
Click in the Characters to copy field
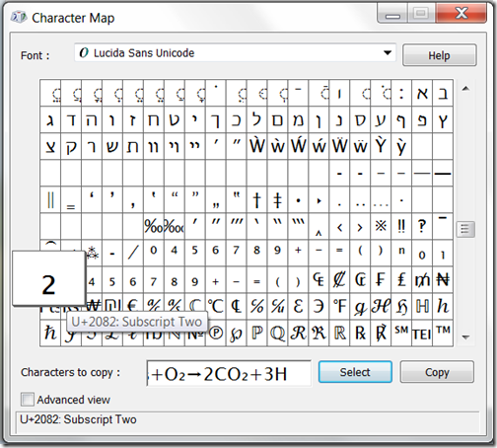(229, 373)
